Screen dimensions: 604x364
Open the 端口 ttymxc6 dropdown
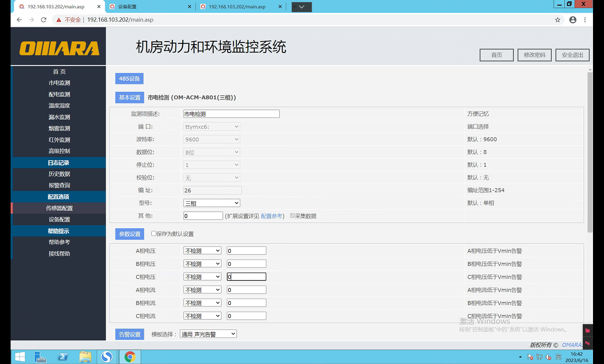tap(212, 127)
